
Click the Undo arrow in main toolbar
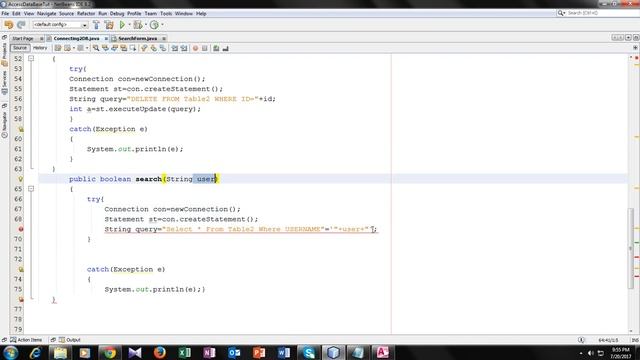point(9,25)
